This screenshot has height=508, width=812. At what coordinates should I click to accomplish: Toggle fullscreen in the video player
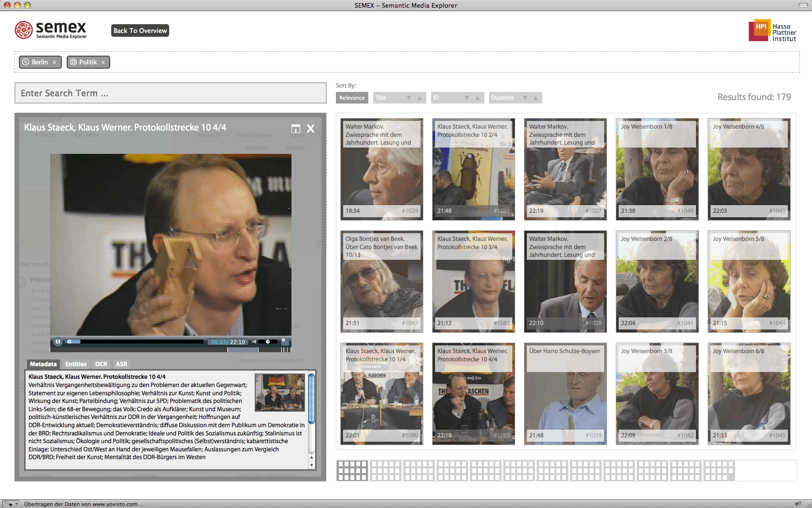point(284,341)
